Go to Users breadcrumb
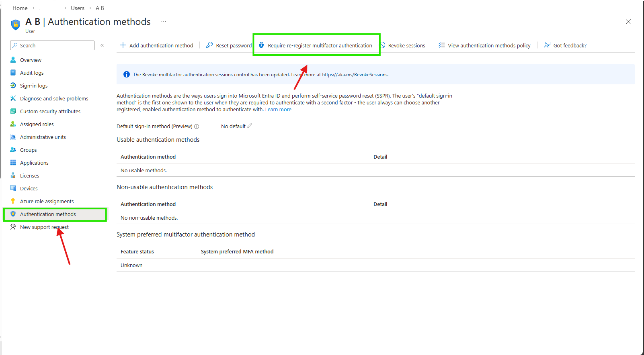This screenshot has height=355, width=644. pos(78,8)
